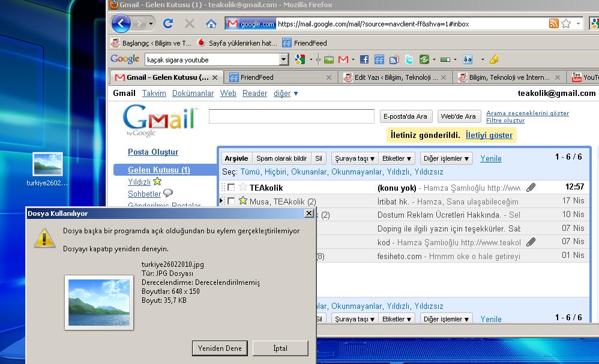This screenshot has width=599, height=364.
Task: Click paperclip on the 'kod' email row
Action: [531, 242]
